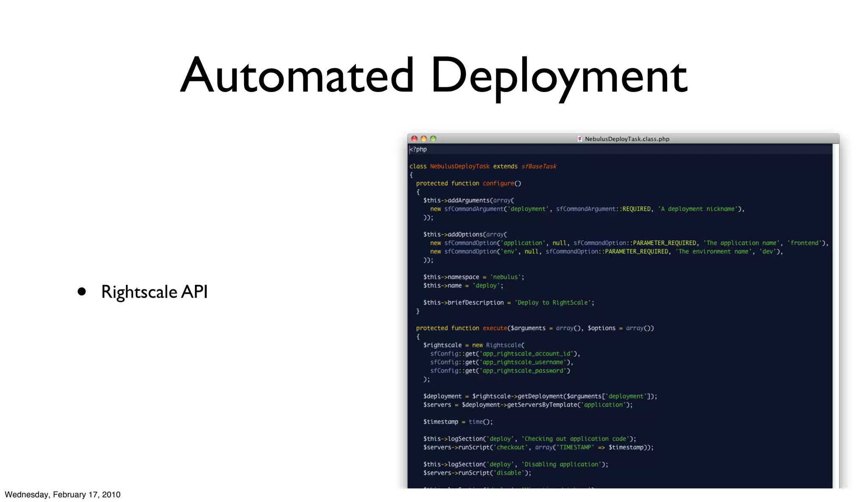This screenshot has height=502, width=868.
Task: Click the Automated Deployment slide title
Action: tap(434, 75)
